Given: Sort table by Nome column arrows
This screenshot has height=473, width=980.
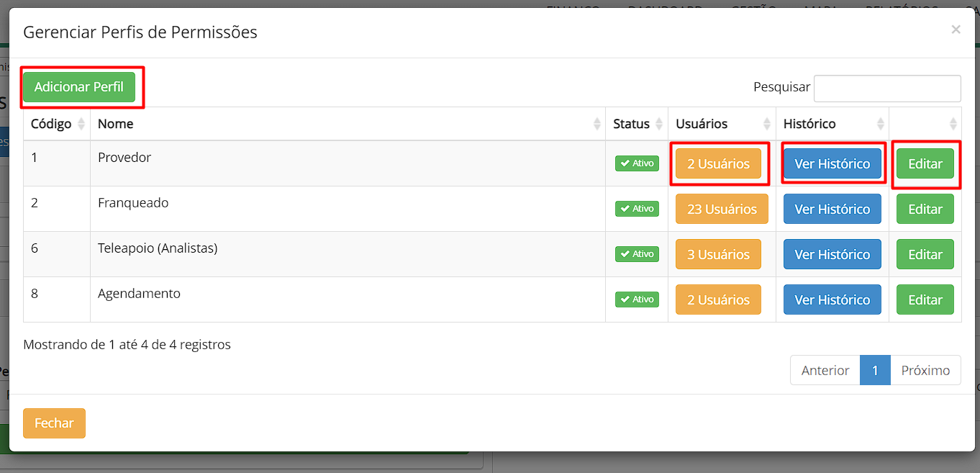Looking at the screenshot, I should (x=596, y=124).
